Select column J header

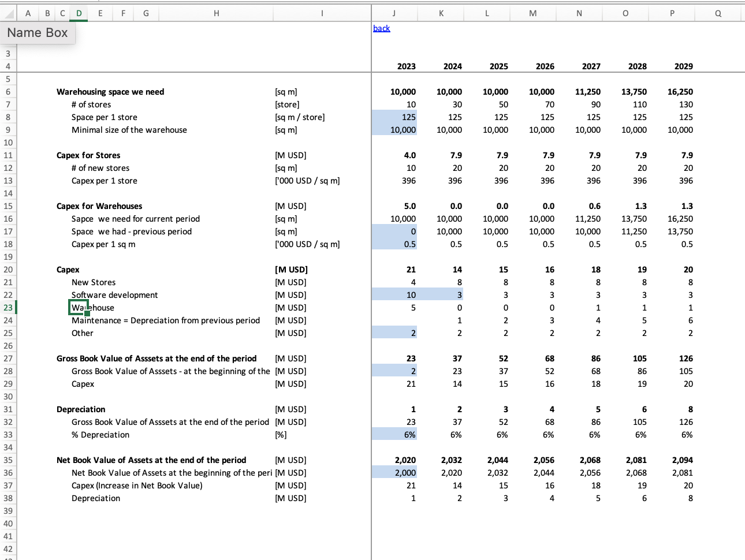pos(394,13)
